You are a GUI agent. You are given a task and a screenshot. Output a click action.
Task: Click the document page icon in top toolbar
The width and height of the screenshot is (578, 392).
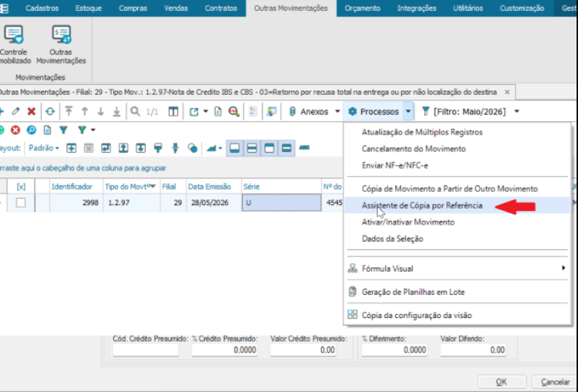click(x=218, y=112)
